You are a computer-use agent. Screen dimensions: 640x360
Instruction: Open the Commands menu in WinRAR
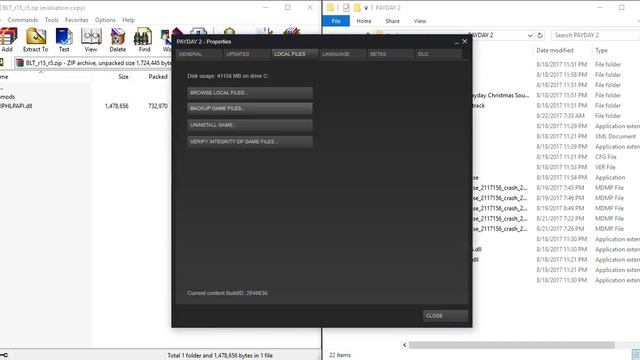(22, 20)
